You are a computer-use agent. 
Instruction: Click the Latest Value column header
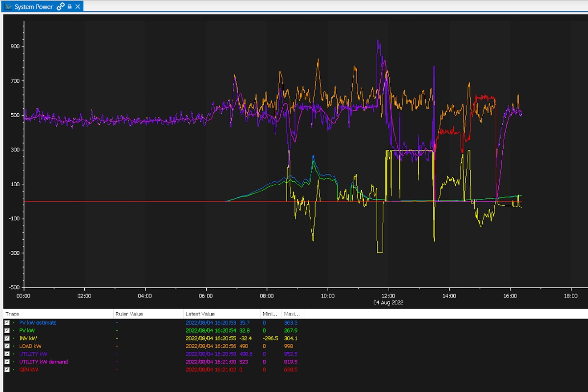200,314
